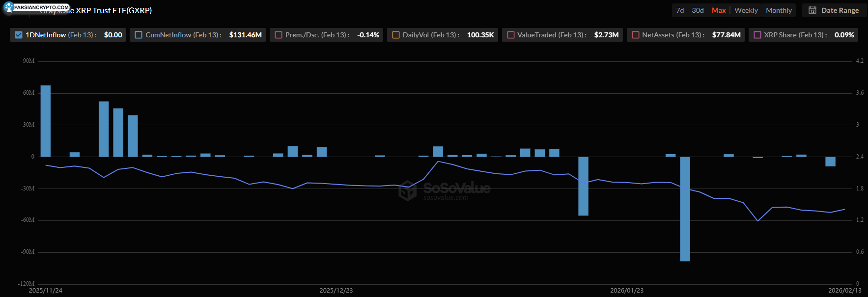
Task: Click the 2025/12/23 x-axis date label
Action: (x=336, y=291)
